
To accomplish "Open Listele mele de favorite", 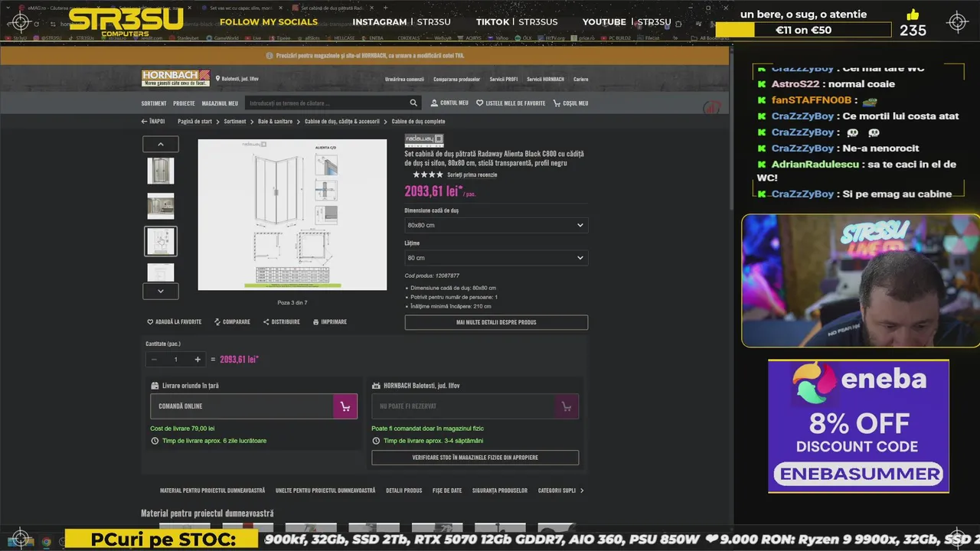I will click(511, 103).
